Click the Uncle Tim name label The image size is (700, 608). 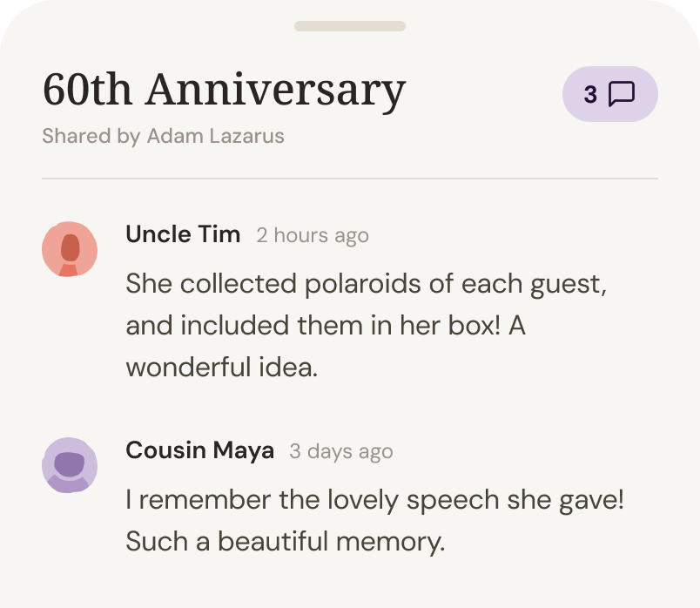[183, 234]
